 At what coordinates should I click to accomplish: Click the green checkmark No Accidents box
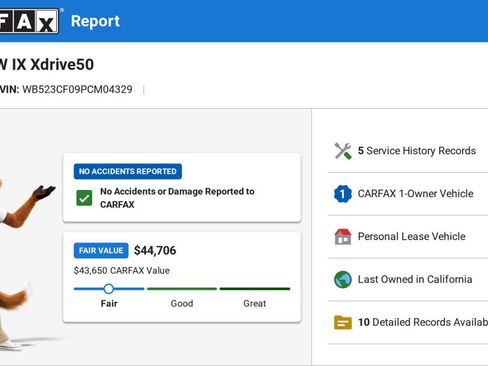(84, 198)
